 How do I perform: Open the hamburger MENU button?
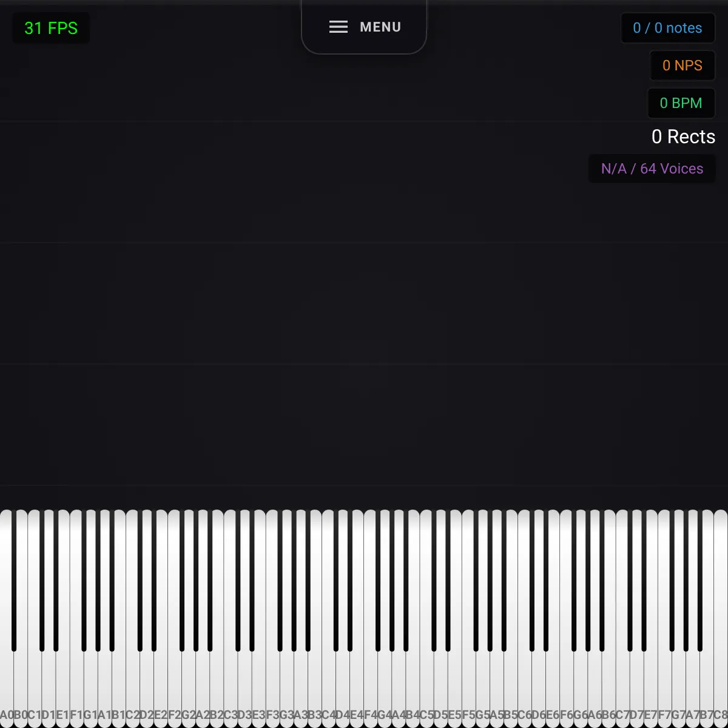pyautogui.click(x=364, y=27)
